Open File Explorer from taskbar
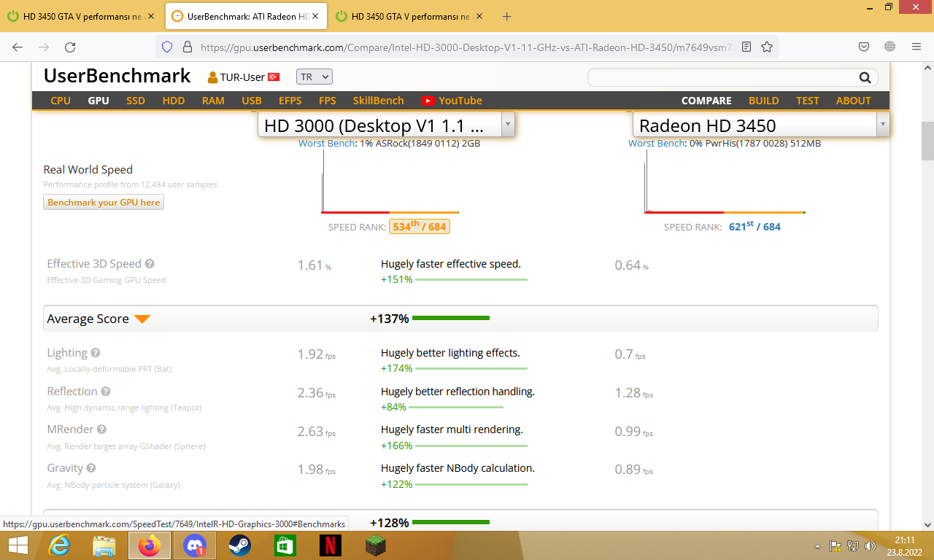Viewport: 934px width, 560px height. click(104, 545)
